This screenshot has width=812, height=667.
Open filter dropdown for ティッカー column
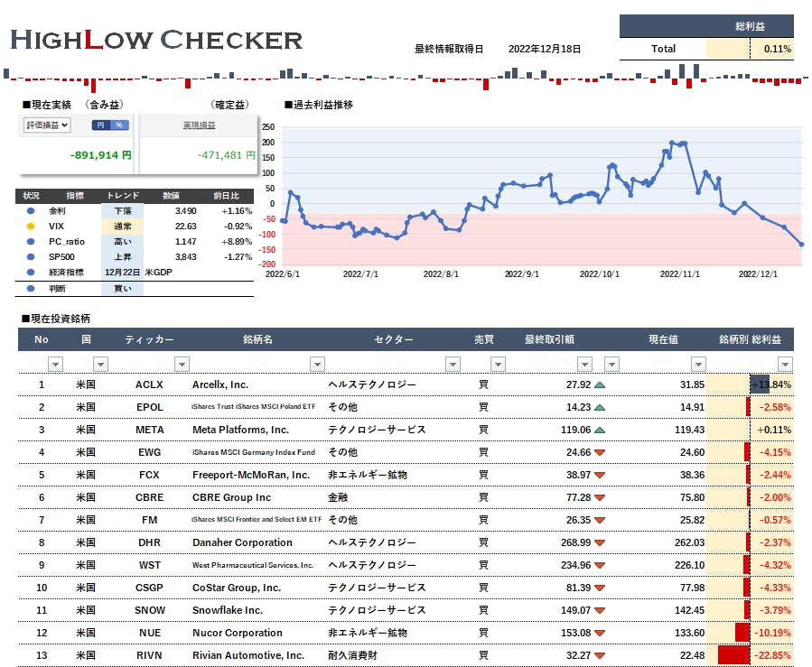[182, 364]
